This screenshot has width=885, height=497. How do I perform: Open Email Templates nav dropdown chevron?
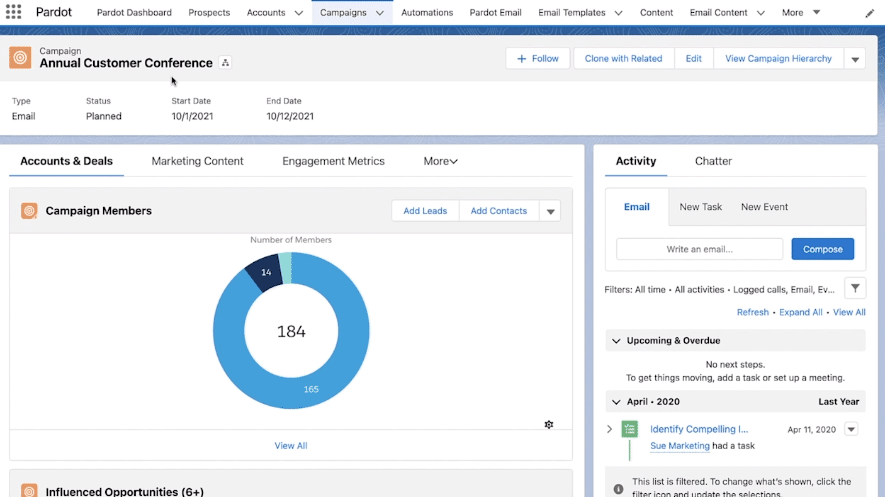click(x=618, y=12)
